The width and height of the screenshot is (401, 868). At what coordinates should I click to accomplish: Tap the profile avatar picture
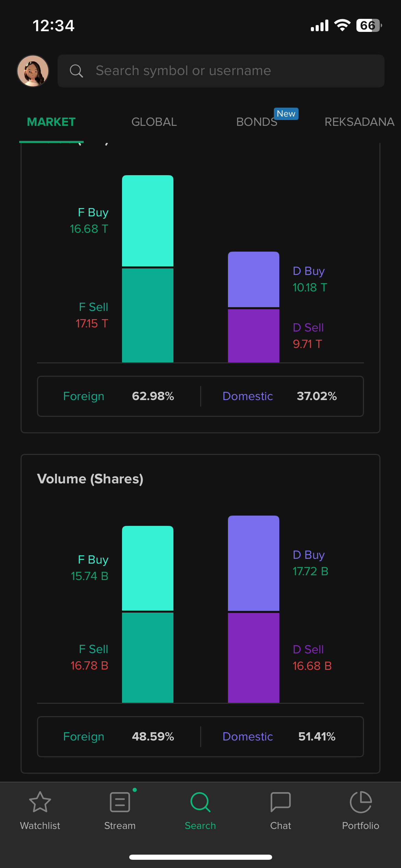tap(33, 71)
